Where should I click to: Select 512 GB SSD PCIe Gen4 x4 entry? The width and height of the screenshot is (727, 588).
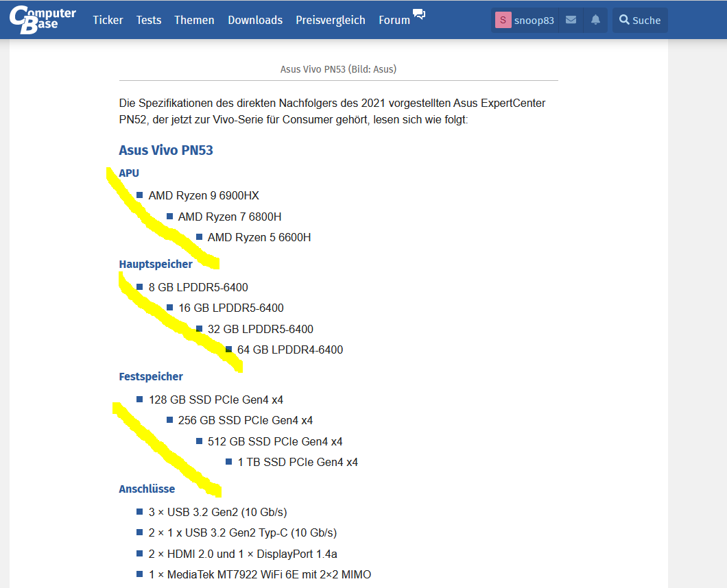coord(275,441)
